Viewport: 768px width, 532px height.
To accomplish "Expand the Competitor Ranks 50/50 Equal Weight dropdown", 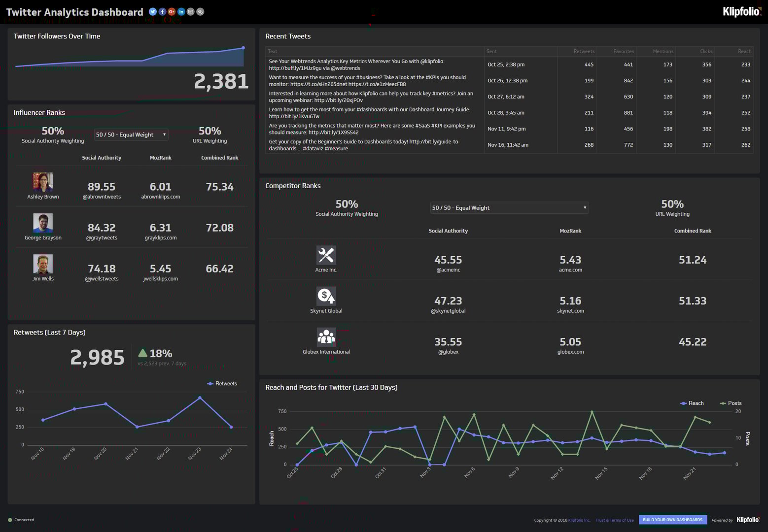I will point(509,207).
